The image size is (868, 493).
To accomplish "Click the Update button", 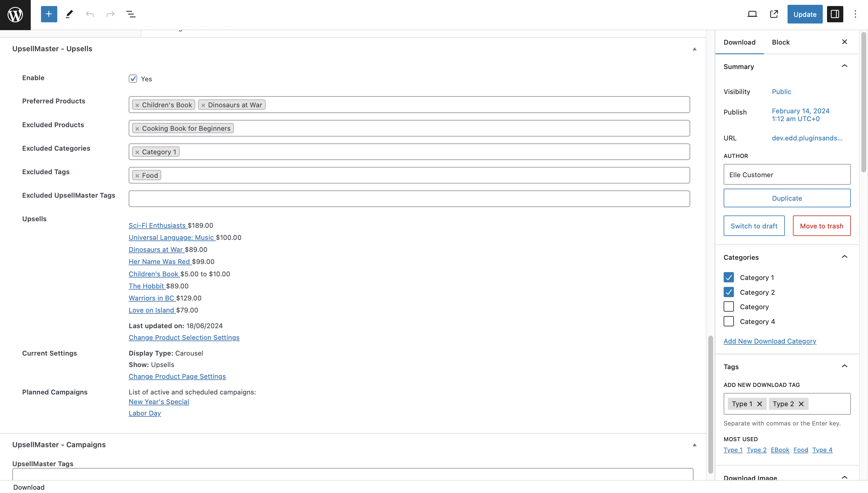I will (x=805, y=14).
